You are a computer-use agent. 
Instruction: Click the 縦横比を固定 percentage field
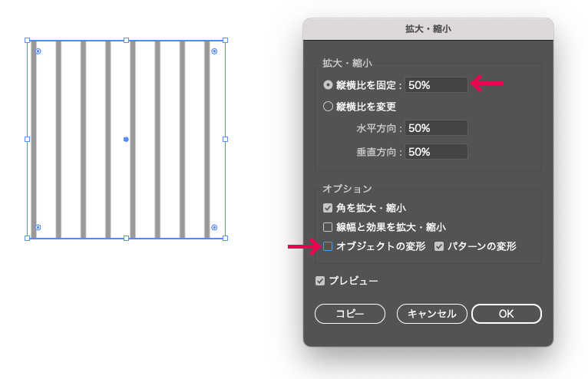436,85
